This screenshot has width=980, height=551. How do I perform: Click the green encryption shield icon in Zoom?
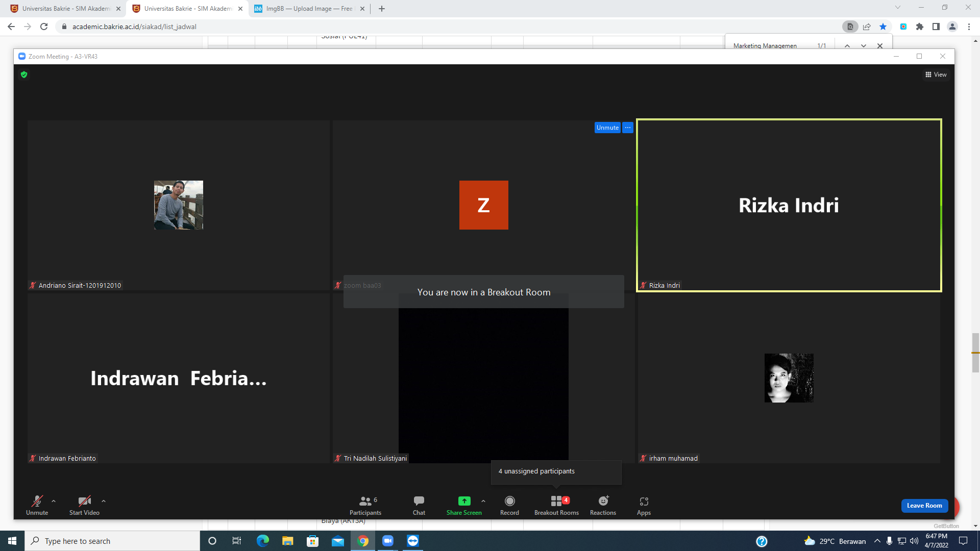[x=24, y=74]
